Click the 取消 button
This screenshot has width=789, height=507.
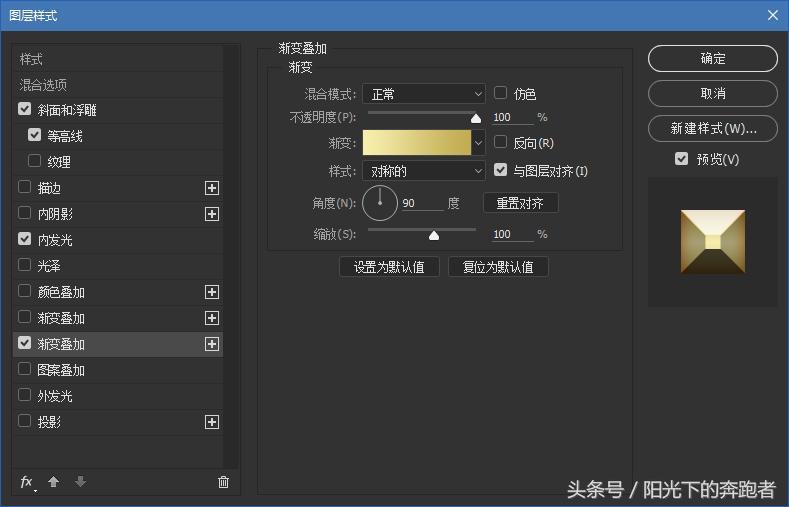click(x=713, y=94)
